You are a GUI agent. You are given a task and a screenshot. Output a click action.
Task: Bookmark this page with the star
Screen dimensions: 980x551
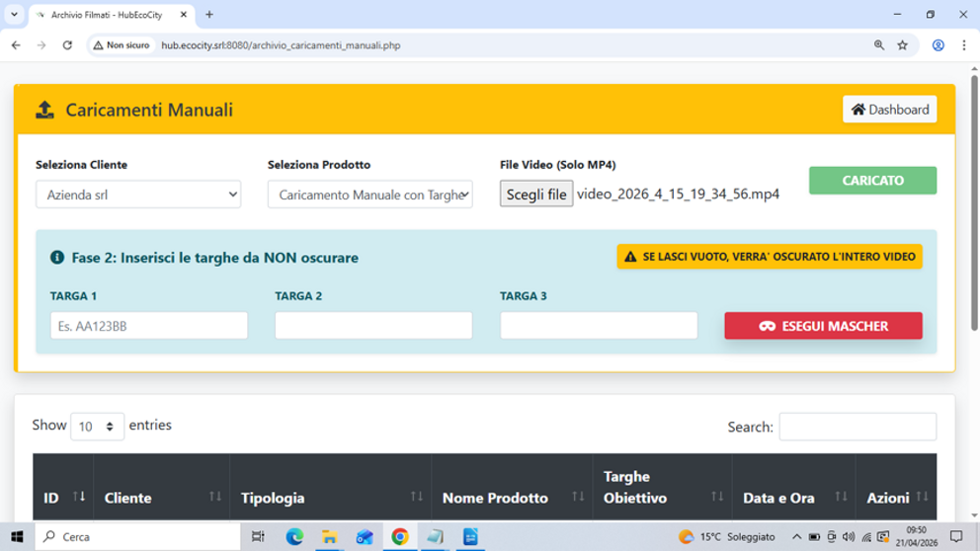pyautogui.click(x=903, y=45)
